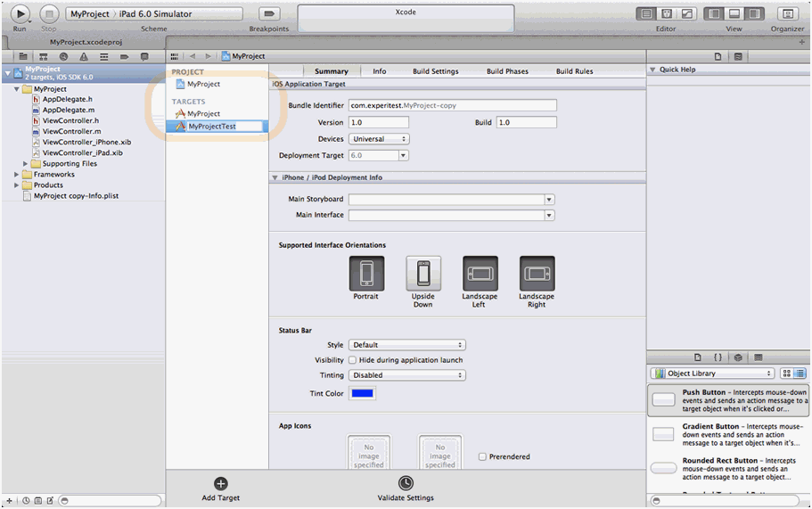This screenshot has width=812, height=509.
Task: Click the blue Tint Color swatch
Action: click(362, 393)
